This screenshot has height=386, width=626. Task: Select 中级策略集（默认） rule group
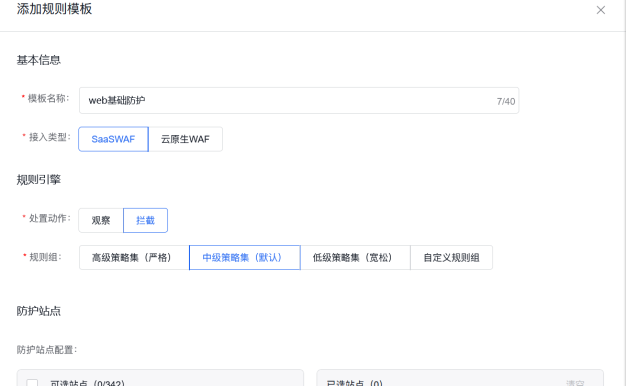pos(245,257)
